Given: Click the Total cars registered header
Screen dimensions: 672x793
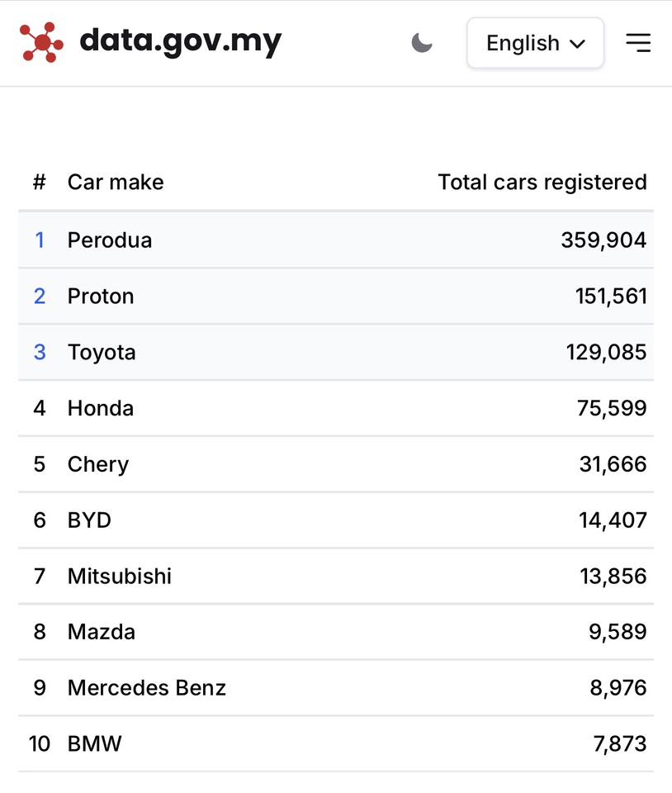Looking at the screenshot, I should [542, 182].
